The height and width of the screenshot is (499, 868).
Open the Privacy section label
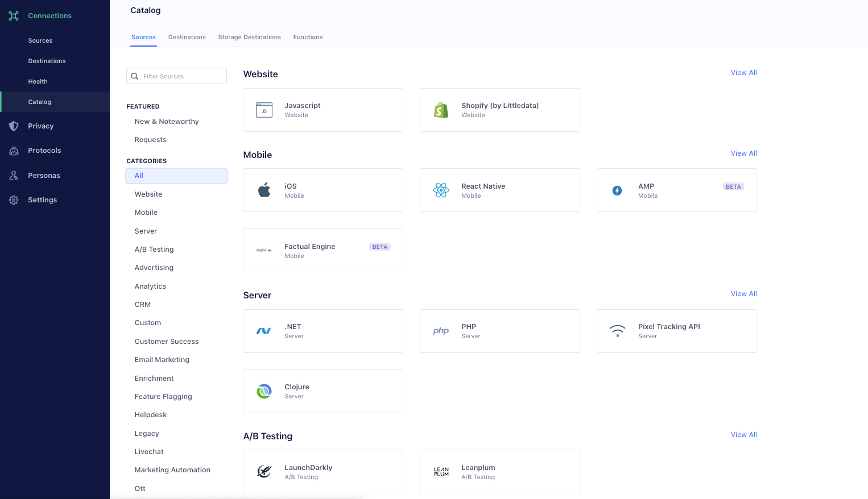click(41, 126)
